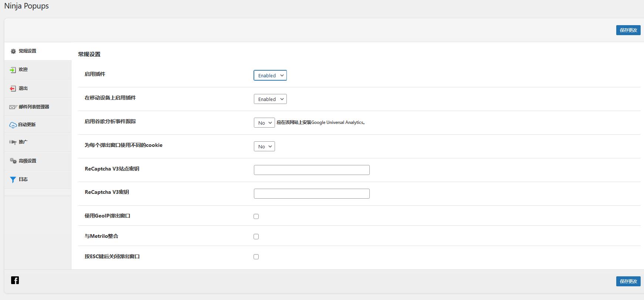Click the blue funnel 日志 icon

(x=13, y=180)
